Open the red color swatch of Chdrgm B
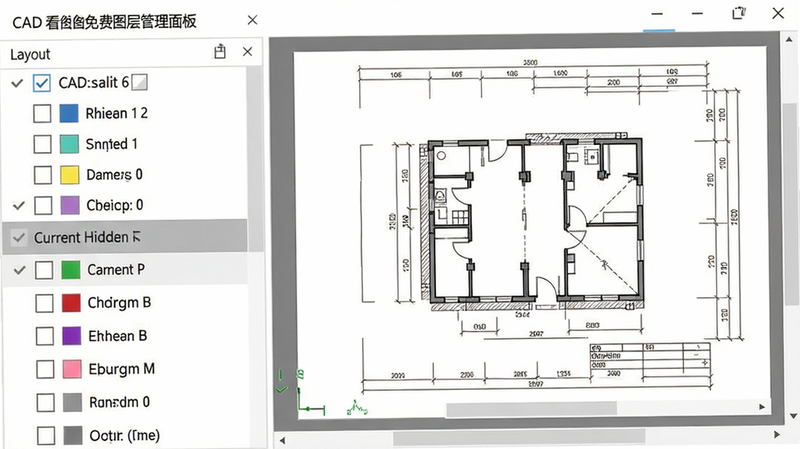800x449 pixels. coord(71,303)
